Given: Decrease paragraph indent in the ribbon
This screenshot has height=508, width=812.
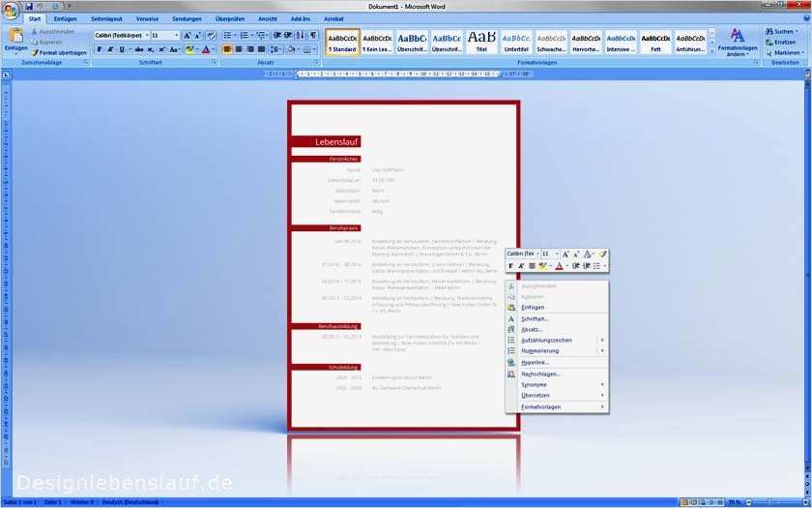Looking at the screenshot, I should coord(277,35).
